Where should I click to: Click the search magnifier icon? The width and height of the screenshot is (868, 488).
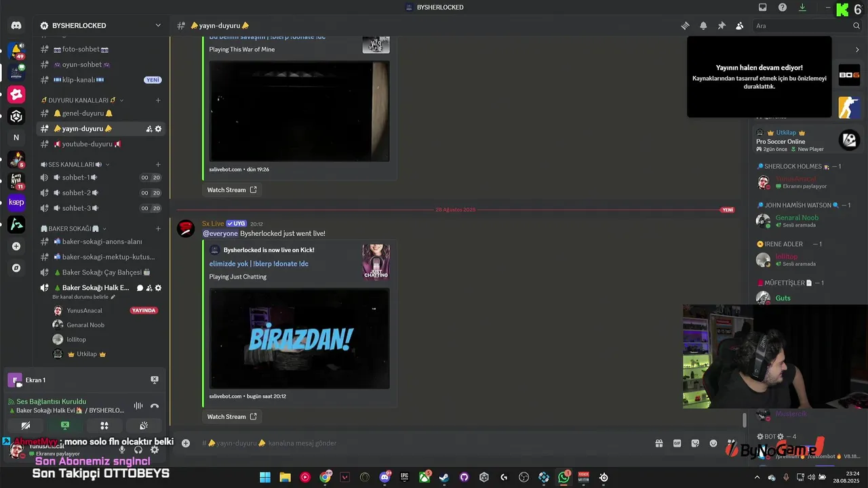tap(856, 26)
